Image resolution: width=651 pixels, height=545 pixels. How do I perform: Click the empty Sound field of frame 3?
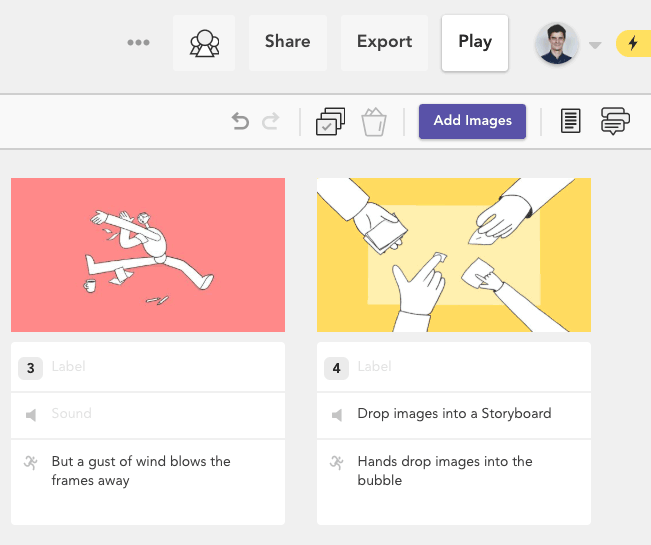(166, 415)
